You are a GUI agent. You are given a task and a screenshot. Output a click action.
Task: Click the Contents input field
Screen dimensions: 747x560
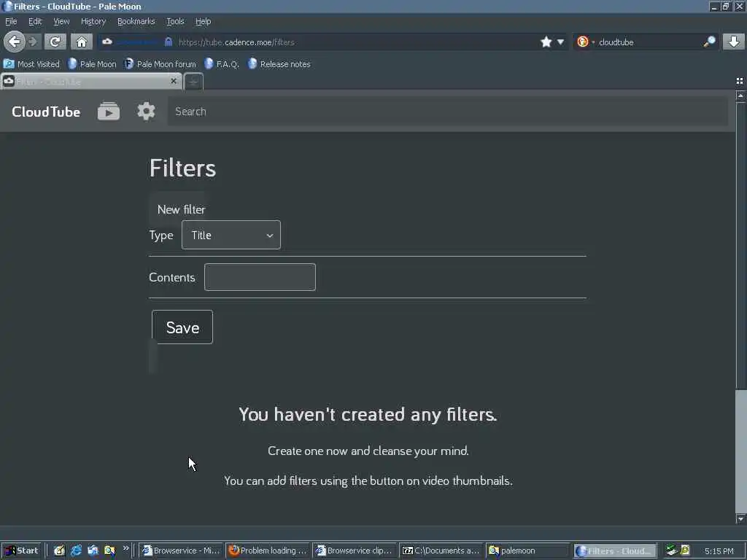click(x=260, y=277)
